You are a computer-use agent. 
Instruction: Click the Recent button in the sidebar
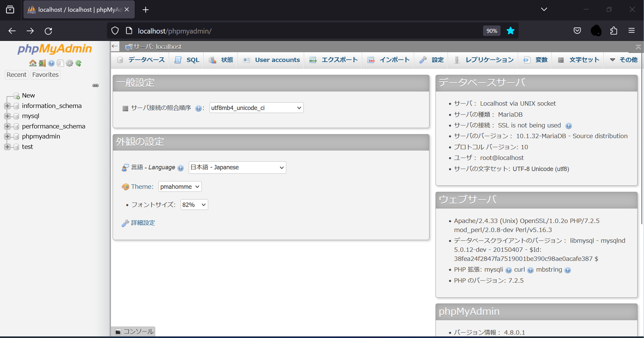tap(16, 75)
